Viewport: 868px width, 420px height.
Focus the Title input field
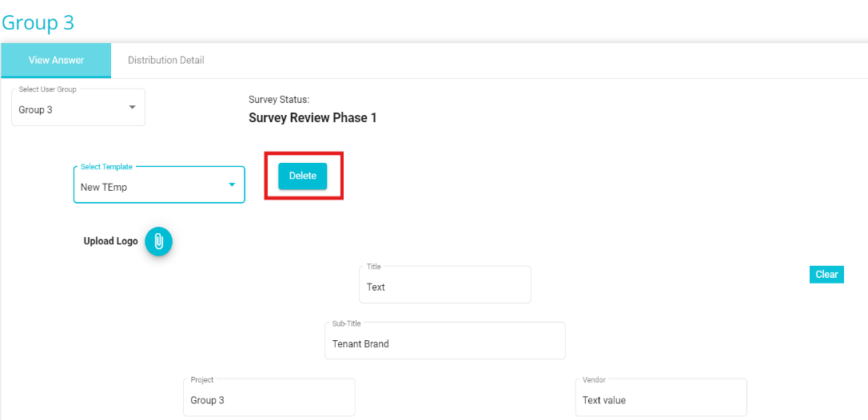(x=445, y=284)
